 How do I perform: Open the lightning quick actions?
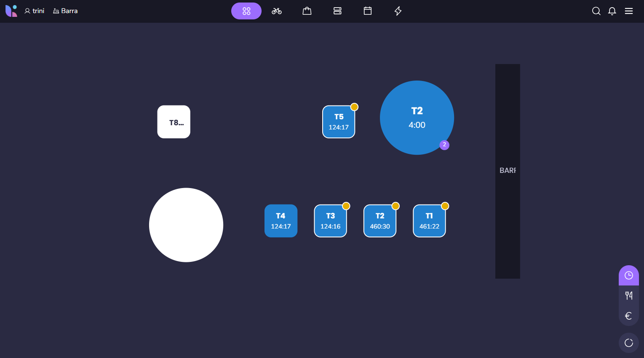coord(398,11)
